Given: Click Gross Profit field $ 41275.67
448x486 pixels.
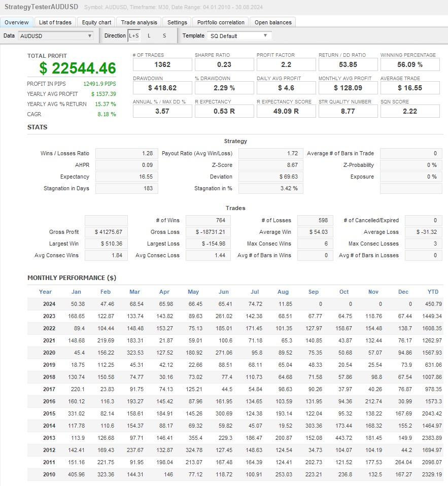Looking at the screenshot, I should click(x=106, y=232).
